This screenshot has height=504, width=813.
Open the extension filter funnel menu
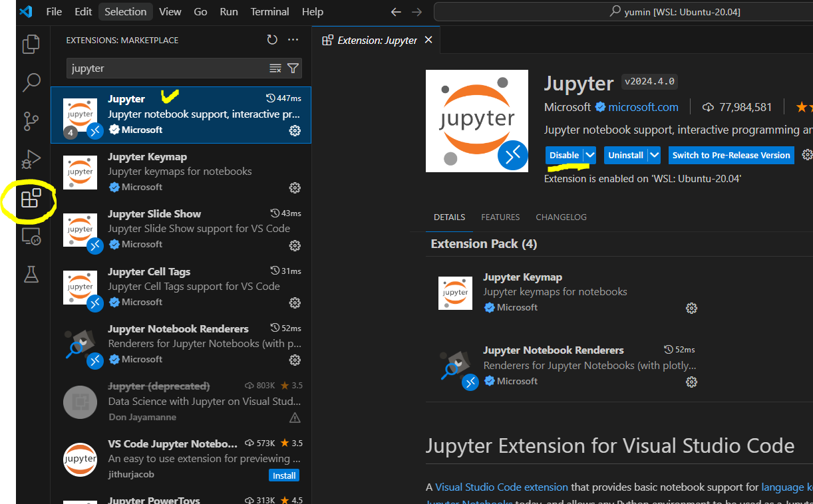click(x=293, y=68)
